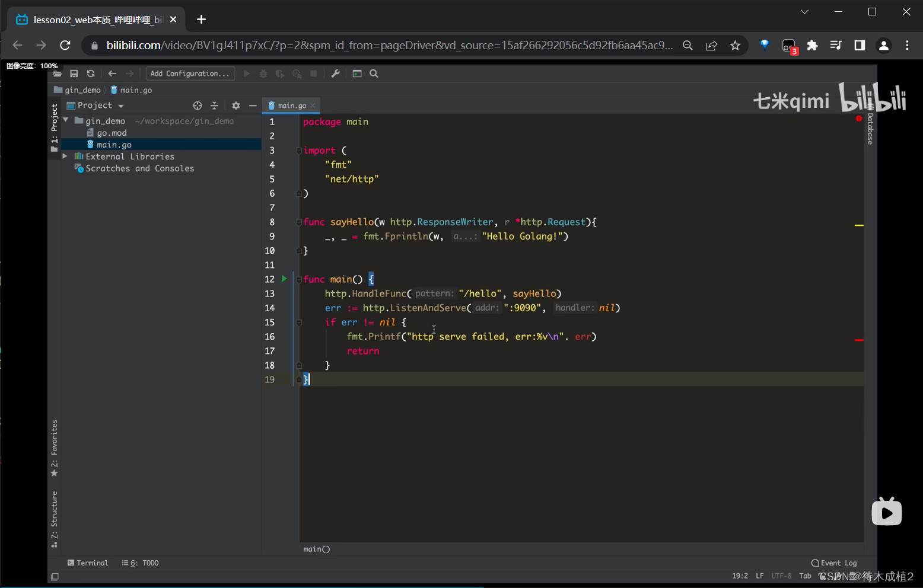Fold the if block at line 15
Viewport: 923px width, 588px height.
point(299,322)
